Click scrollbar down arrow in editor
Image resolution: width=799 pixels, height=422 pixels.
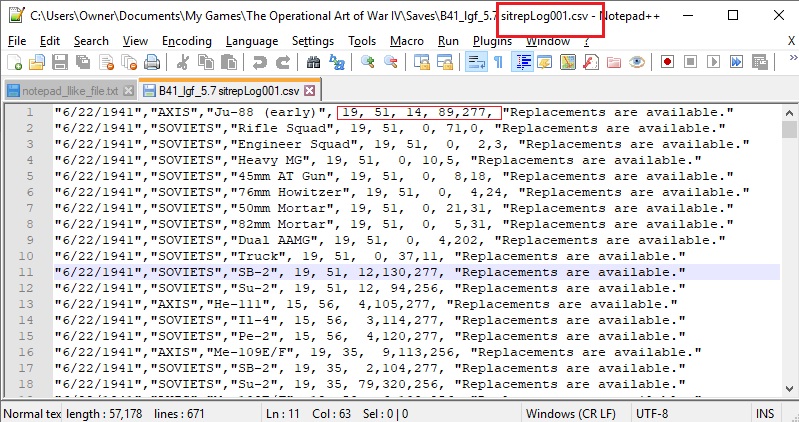tap(789, 388)
